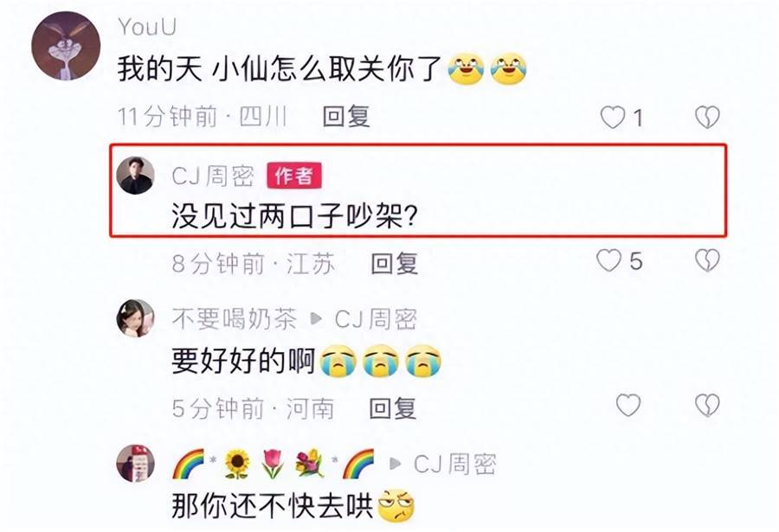Click the red 作者 author badge
779x532 pixels.
[294, 176]
